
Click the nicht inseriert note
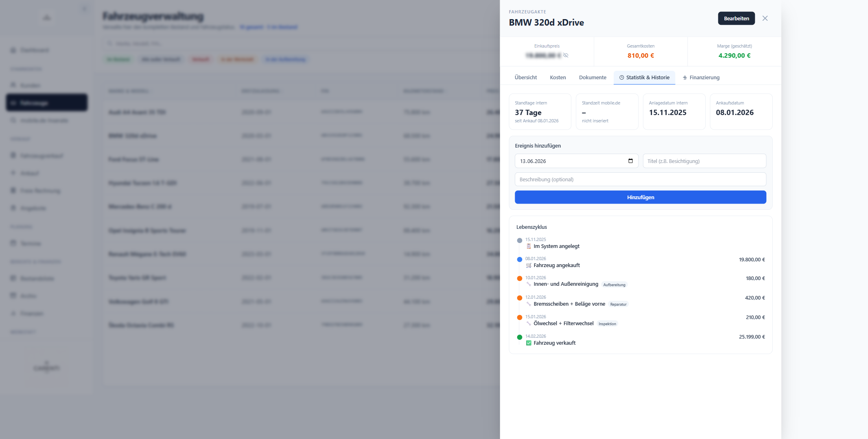[x=595, y=121]
